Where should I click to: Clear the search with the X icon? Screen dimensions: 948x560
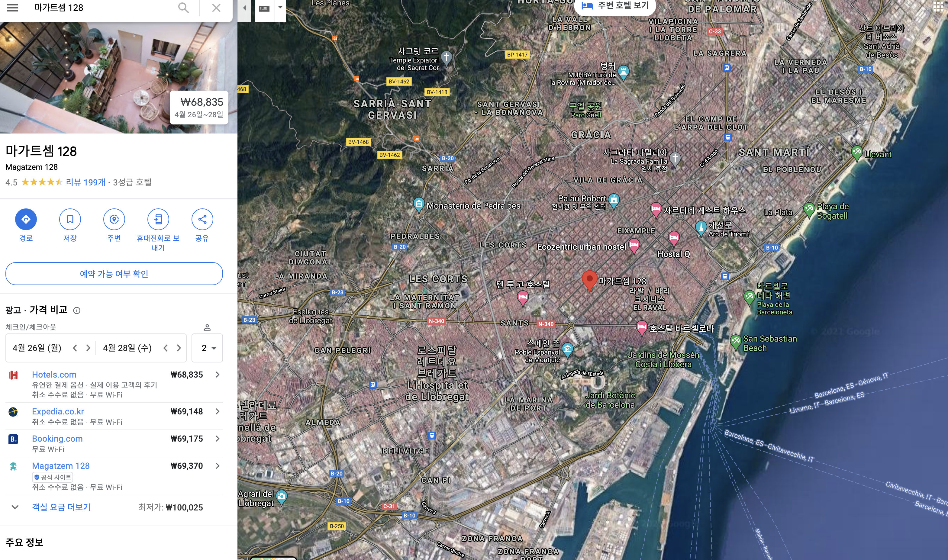pos(216,8)
